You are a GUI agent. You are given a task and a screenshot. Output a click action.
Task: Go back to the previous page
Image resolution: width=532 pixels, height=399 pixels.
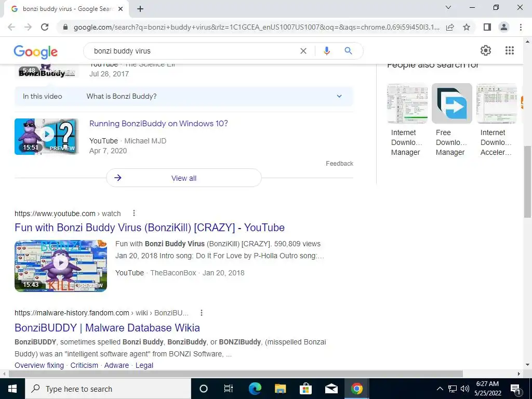(11, 27)
